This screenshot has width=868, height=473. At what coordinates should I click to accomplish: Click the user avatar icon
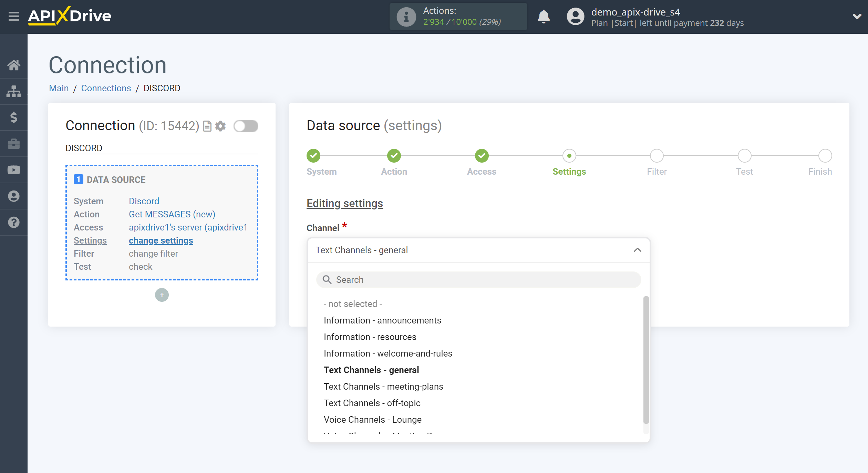pos(575,17)
